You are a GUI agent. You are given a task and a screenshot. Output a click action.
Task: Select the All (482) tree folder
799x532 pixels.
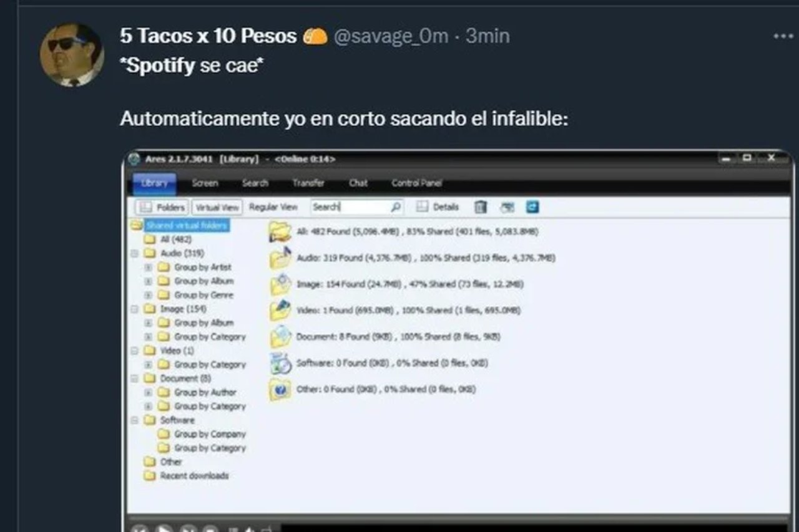[176, 239]
